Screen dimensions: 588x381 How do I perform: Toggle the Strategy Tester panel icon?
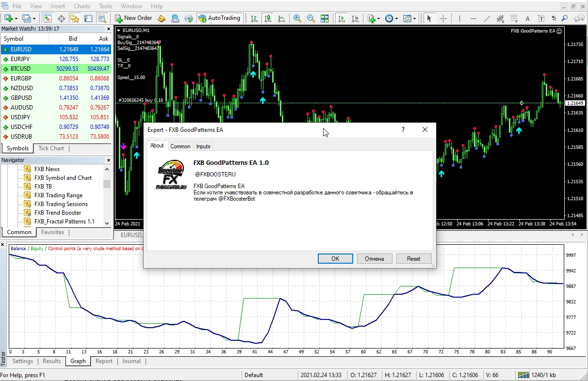point(102,18)
